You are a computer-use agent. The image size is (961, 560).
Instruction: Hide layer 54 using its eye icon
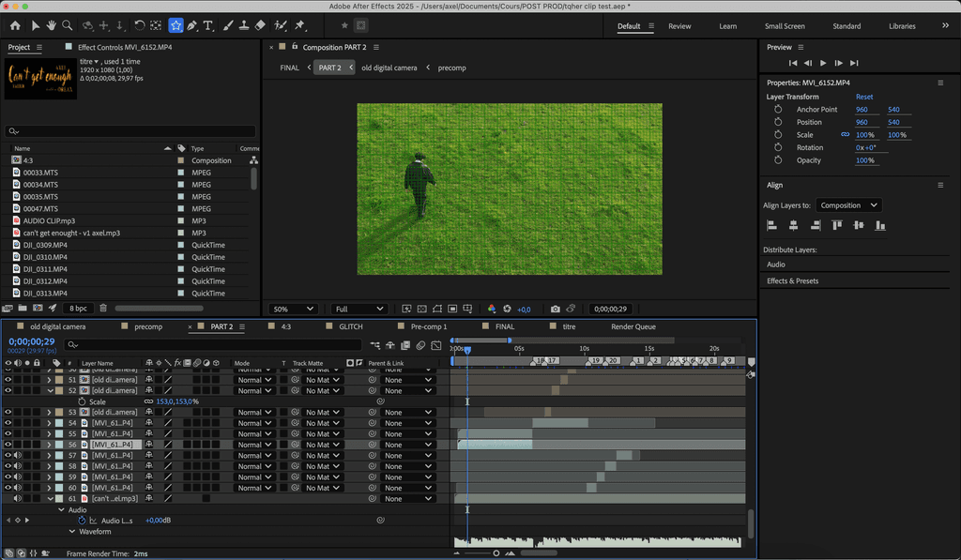click(x=8, y=423)
